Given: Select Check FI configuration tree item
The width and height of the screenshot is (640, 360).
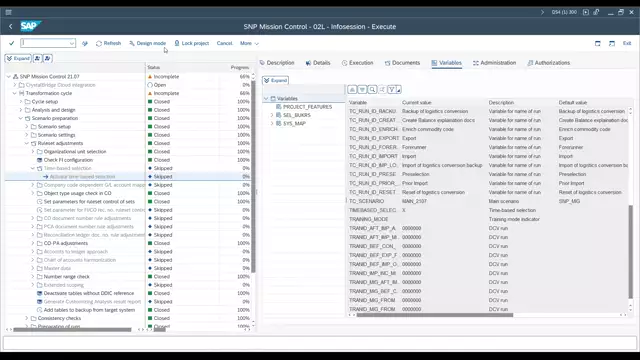Looking at the screenshot, I should pyautogui.click(x=68, y=160).
